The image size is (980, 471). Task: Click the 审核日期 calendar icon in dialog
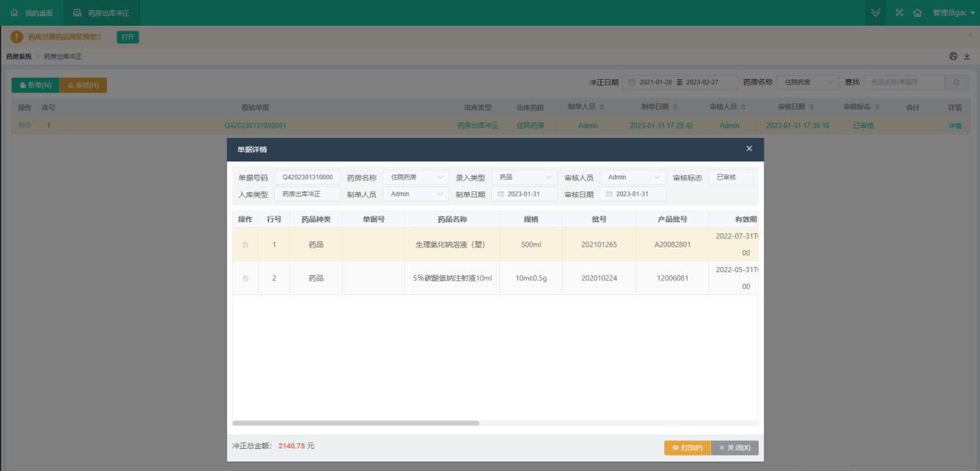point(609,194)
